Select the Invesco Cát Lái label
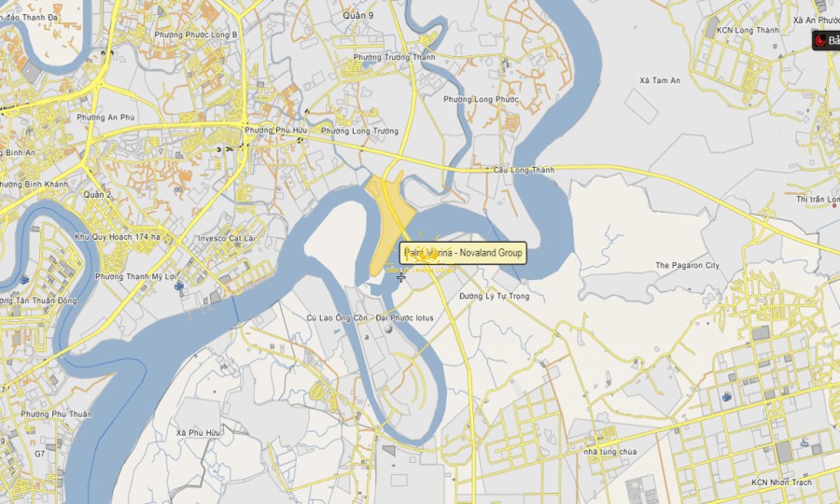This screenshot has height=504, width=840. (227, 238)
